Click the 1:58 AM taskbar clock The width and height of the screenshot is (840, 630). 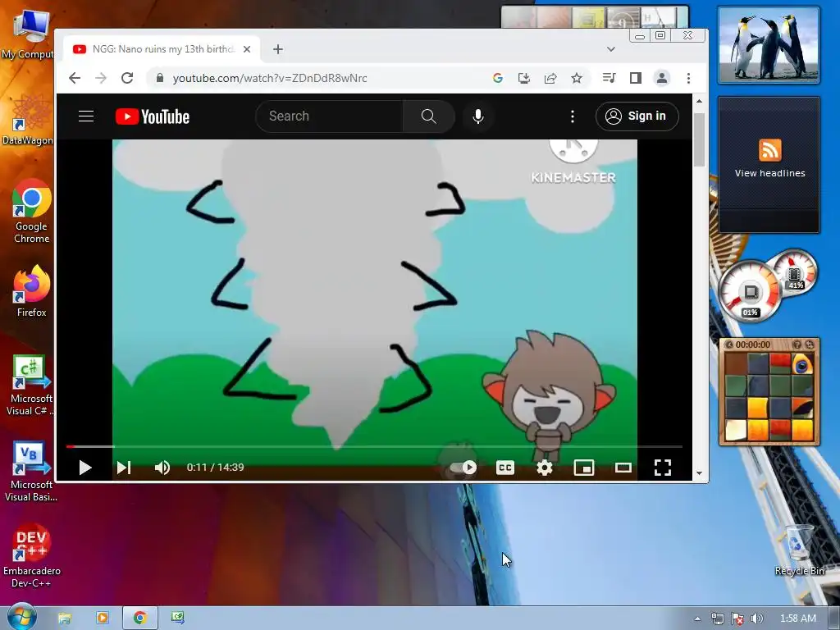click(797, 619)
